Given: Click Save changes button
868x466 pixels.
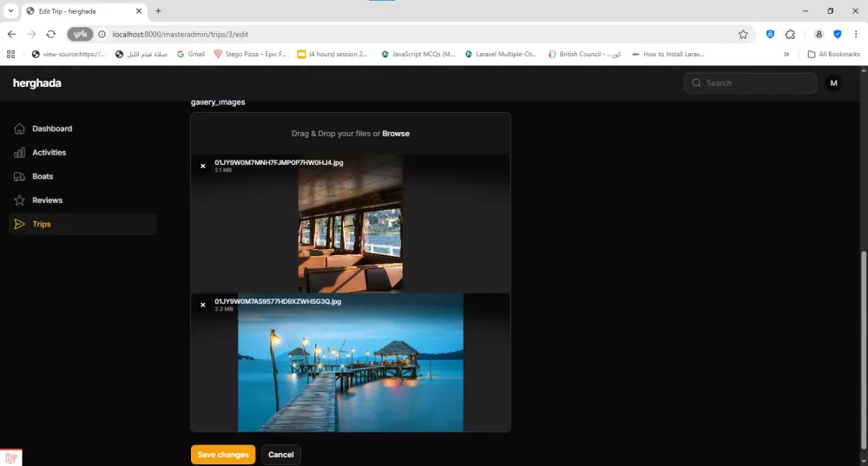Looking at the screenshot, I should pos(223,455).
